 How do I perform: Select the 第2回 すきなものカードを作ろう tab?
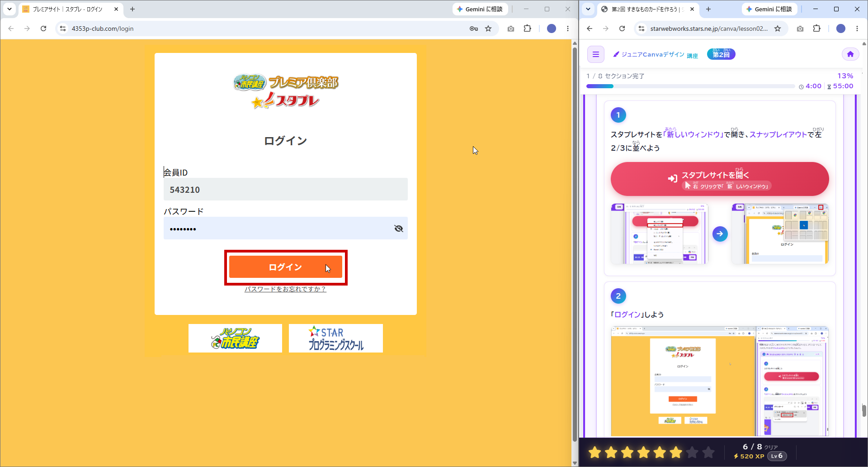(646, 9)
